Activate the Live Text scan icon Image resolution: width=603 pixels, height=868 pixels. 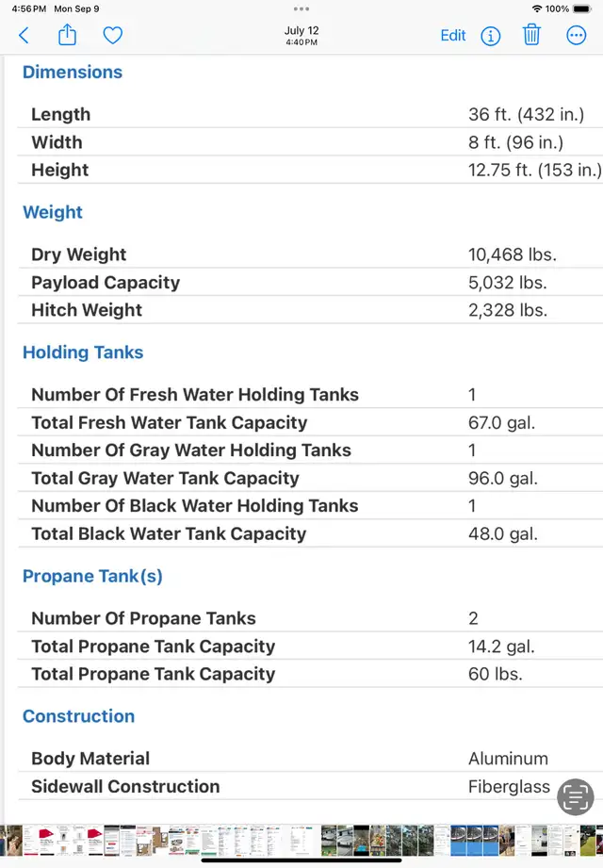pos(576,796)
